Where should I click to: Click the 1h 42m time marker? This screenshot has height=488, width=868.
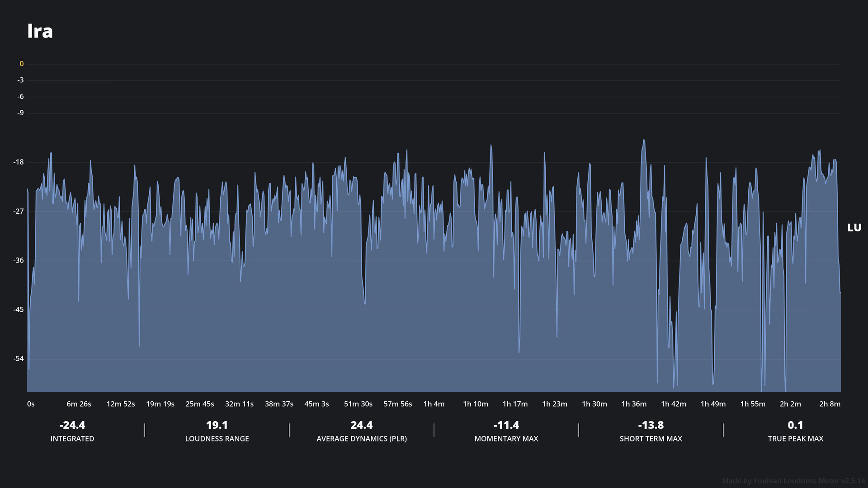pyautogui.click(x=674, y=404)
